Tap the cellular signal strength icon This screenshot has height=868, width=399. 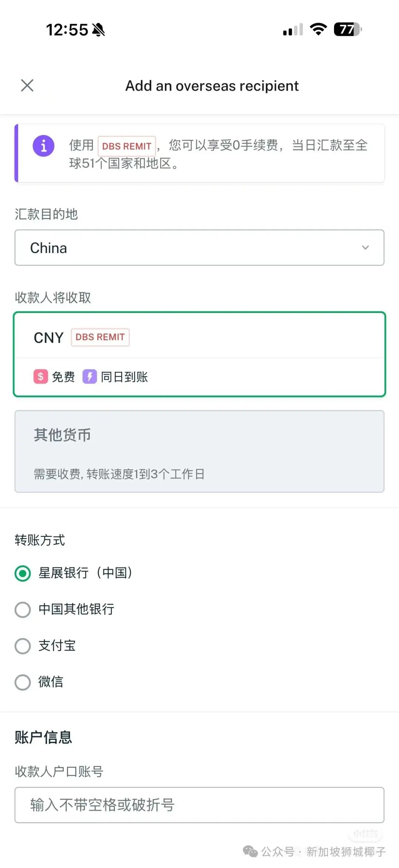point(293,30)
